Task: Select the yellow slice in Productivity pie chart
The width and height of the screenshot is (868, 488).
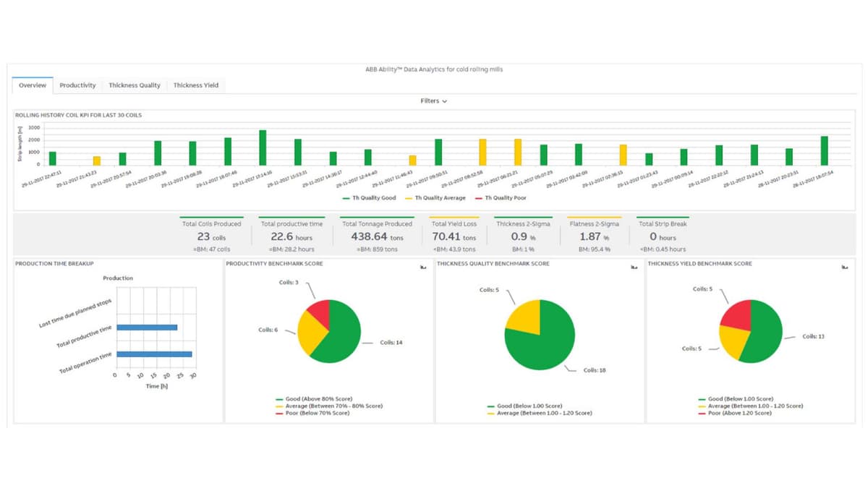Action: coord(310,333)
